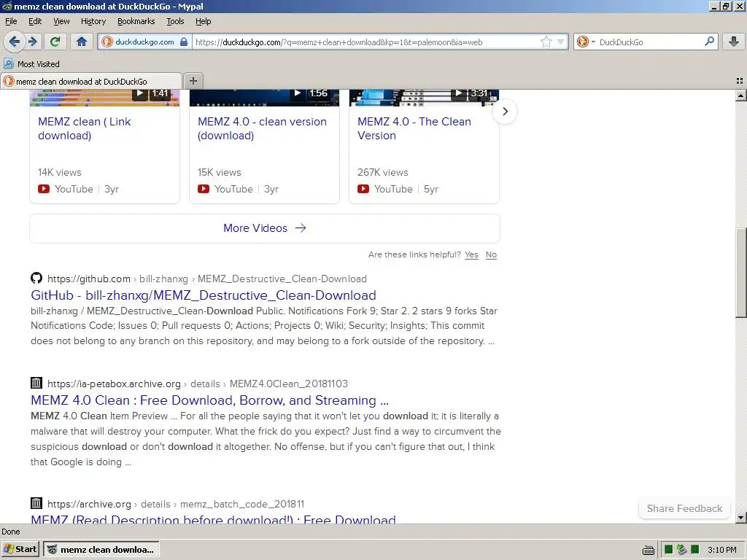Go back using the Back arrow button
This screenshot has height=560, width=747.
tap(15, 42)
